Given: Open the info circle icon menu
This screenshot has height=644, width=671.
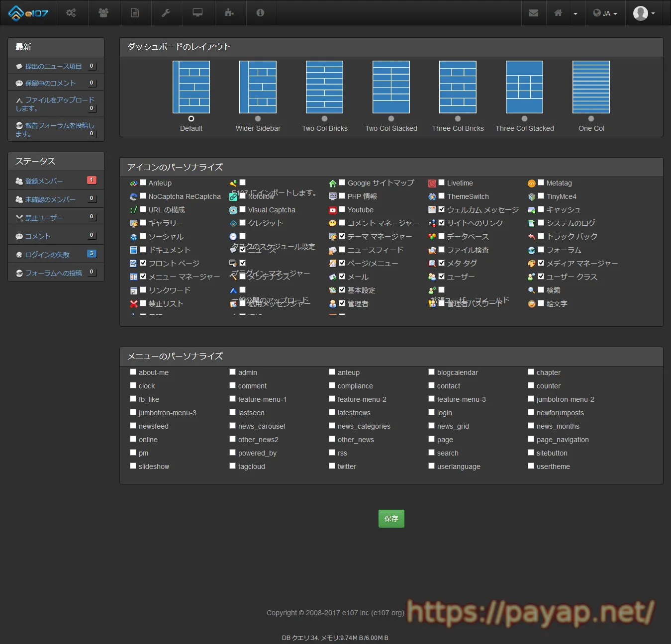Looking at the screenshot, I should (x=260, y=13).
